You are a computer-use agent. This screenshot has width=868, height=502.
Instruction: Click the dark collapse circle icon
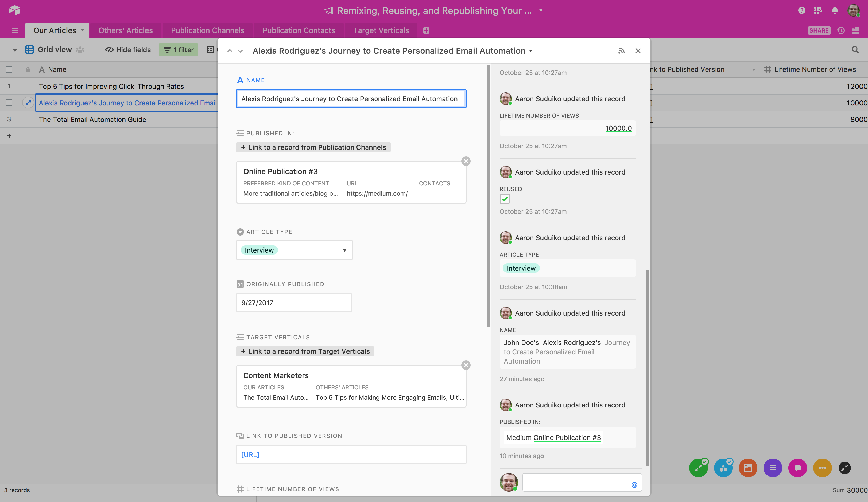pyautogui.click(x=844, y=468)
